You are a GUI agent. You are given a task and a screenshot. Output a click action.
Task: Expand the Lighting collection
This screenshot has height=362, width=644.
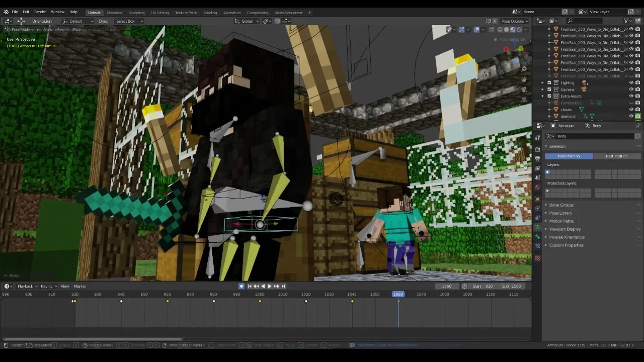click(x=543, y=82)
